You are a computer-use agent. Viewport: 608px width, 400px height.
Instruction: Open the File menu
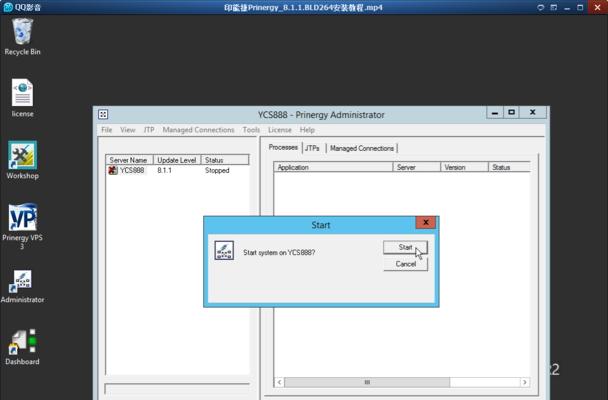coord(107,130)
